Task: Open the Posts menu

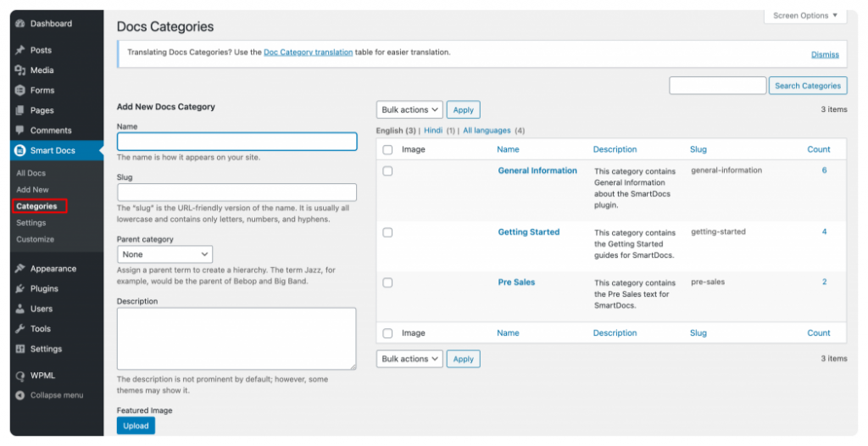Action: coord(41,50)
